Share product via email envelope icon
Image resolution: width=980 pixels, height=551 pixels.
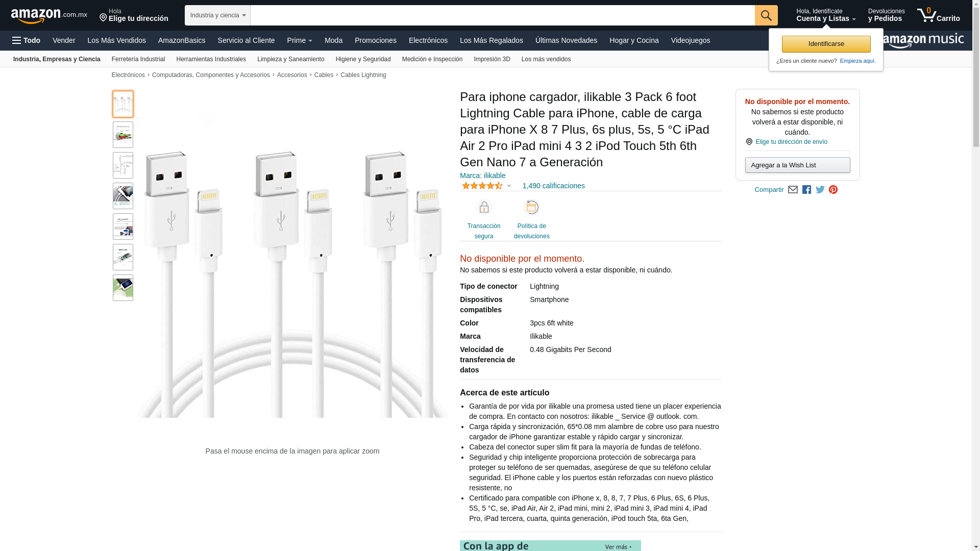793,190
